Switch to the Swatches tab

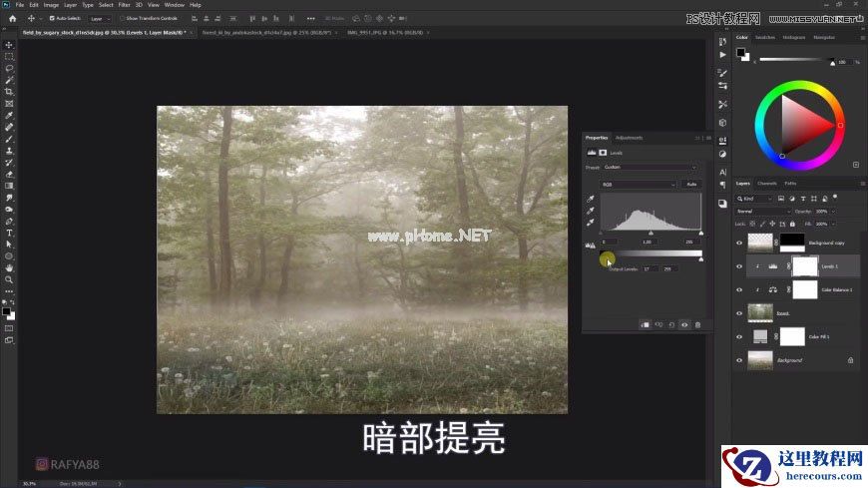[x=765, y=37]
